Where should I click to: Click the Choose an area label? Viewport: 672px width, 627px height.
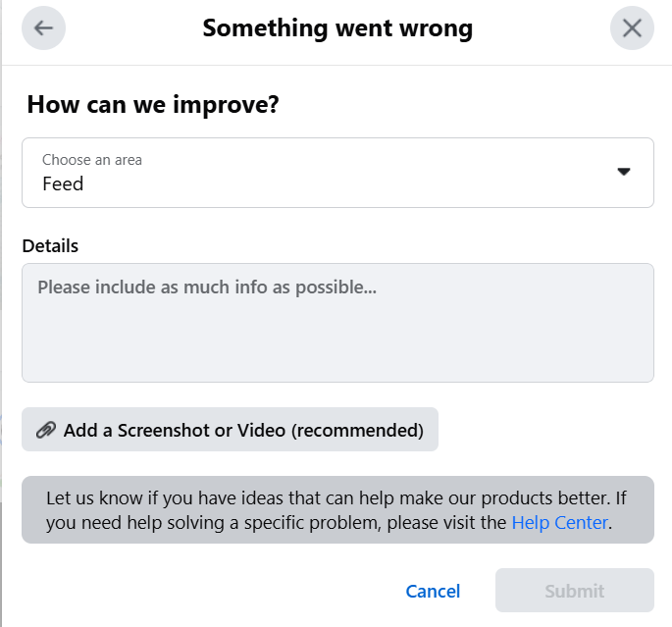click(x=92, y=160)
